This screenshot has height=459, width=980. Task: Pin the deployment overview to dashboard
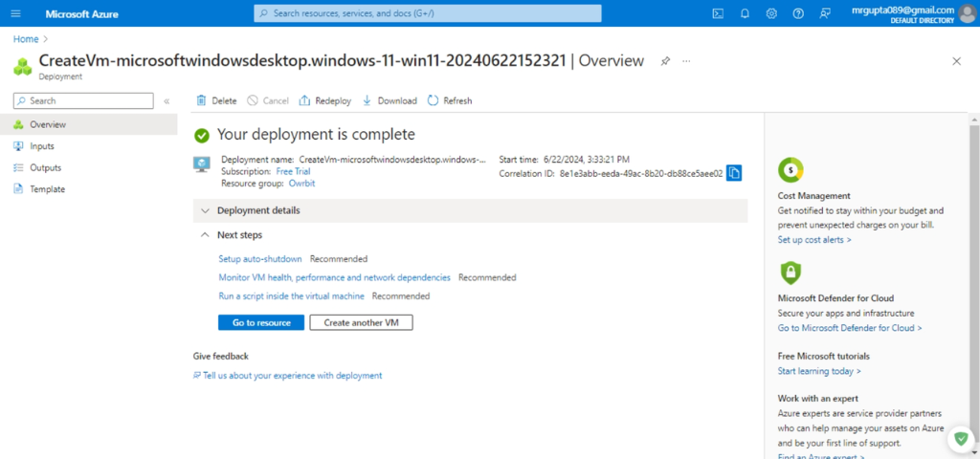[665, 60]
